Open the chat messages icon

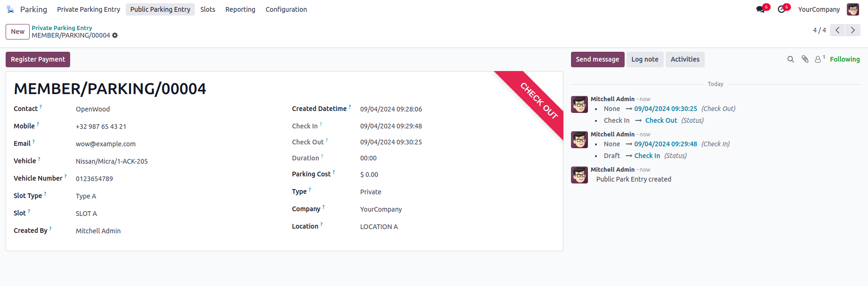pos(760,9)
